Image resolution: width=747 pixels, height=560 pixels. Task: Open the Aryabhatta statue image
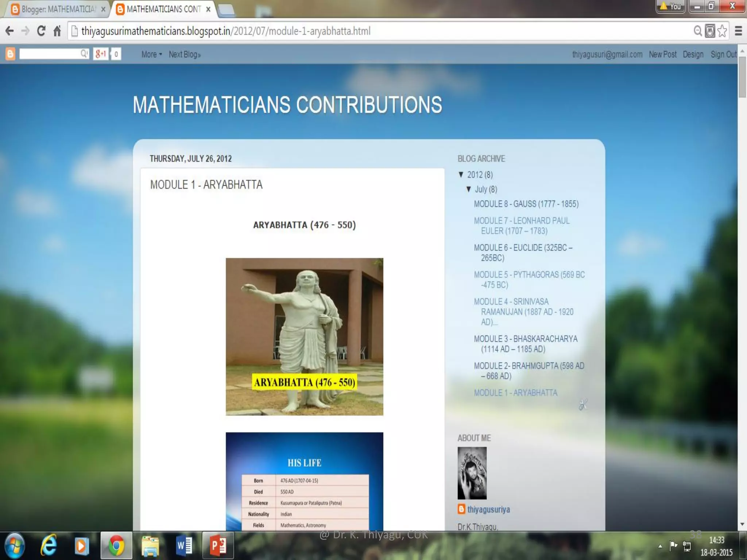pyautogui.click(x=305, y=337)
